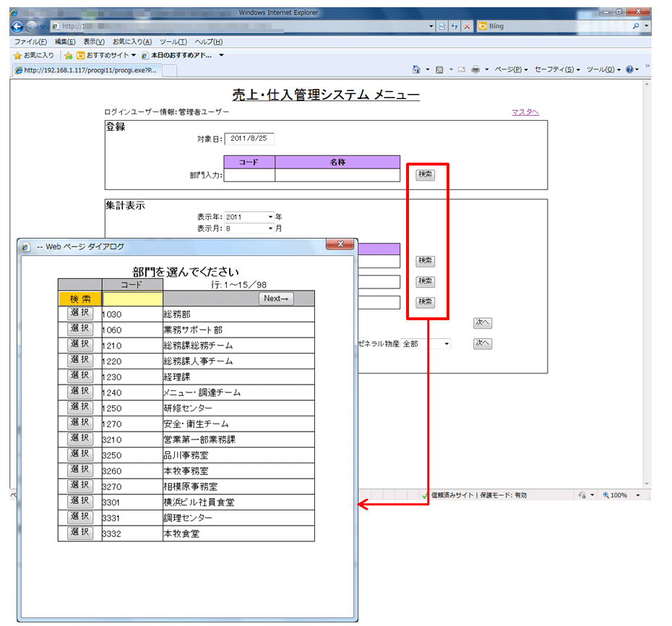The image size is (672, 626).
Task: Expand the おすすめサイト dropdown
Action: click(134, 56)
